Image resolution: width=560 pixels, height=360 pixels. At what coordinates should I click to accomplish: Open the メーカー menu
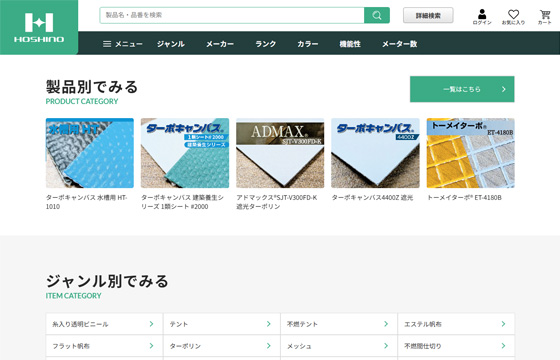220,44
